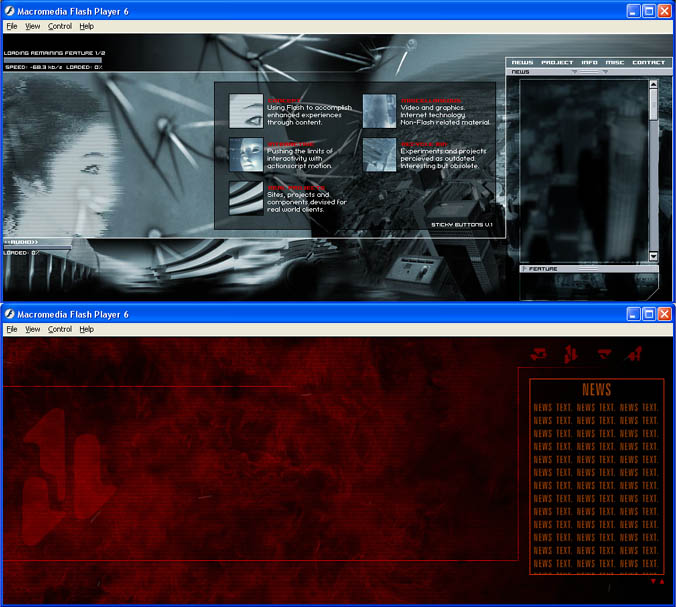Open the red Recycle Bin heading link
The image size is (676, 607).
coord(424,144)
